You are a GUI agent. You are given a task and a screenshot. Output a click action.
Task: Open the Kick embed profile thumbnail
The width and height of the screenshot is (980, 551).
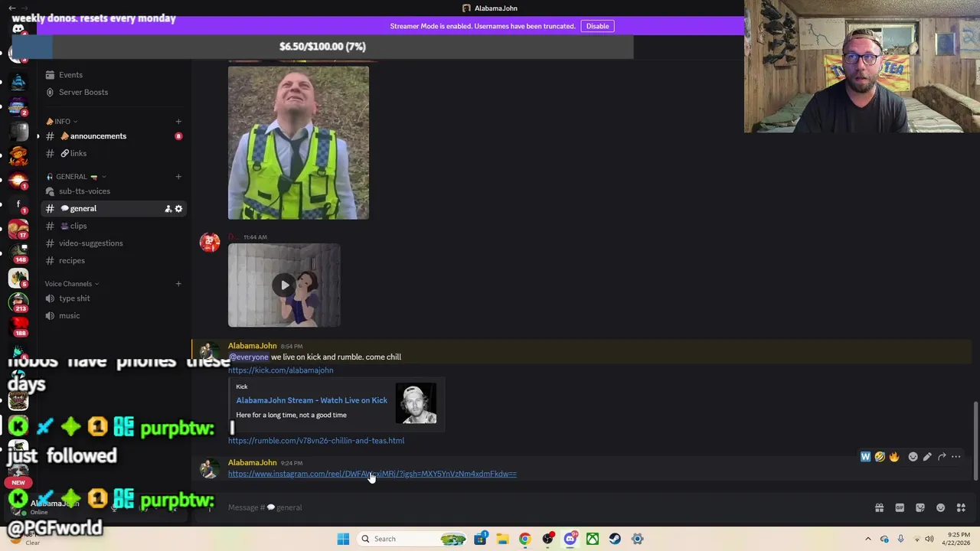(x=416, y=403)
